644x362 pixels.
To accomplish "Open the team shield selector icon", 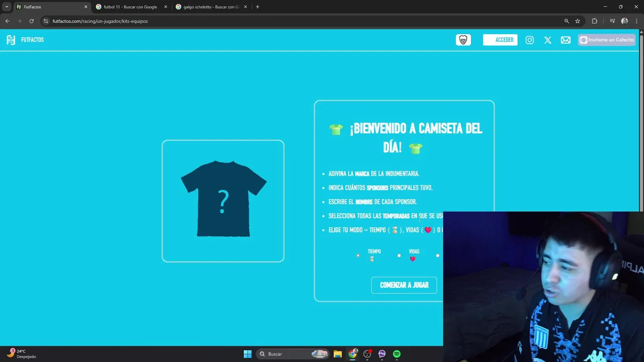I will tap(463, 40).
